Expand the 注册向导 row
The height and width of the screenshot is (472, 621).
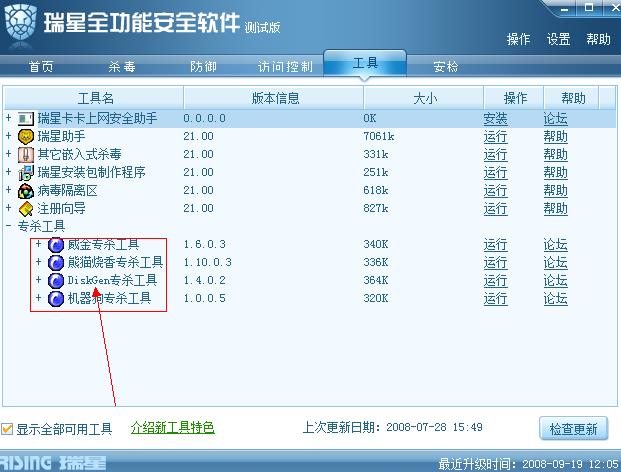[x=8, y=207]
